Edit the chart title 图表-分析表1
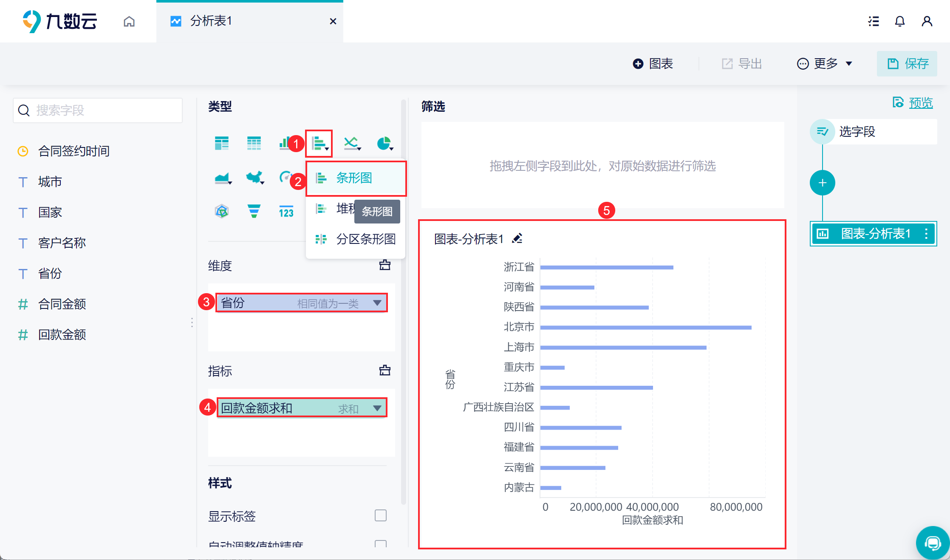This screenshot has width=950, height=560. [x=517, y=238]
